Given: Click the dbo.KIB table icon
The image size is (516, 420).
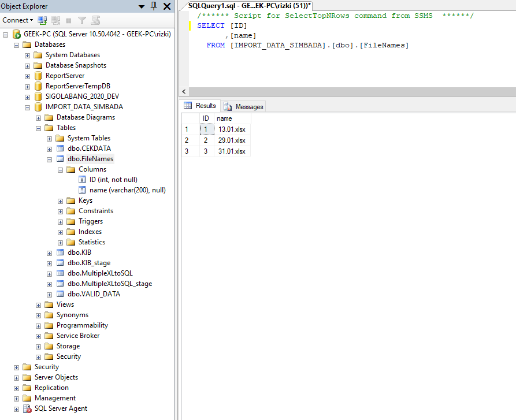Looking at the screenshot, I should coord(60,252).
